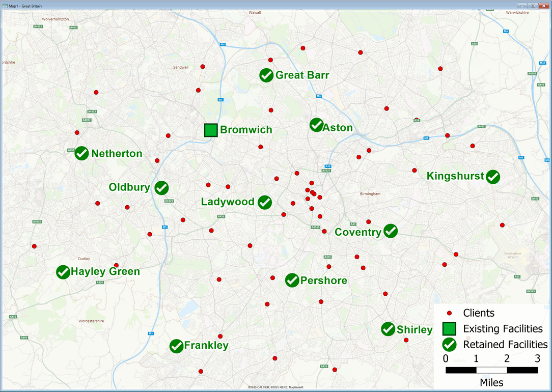This screenshot has height=392, width=552.
Task: Click the scale bar in the legend
Action: tap(491, 370)
